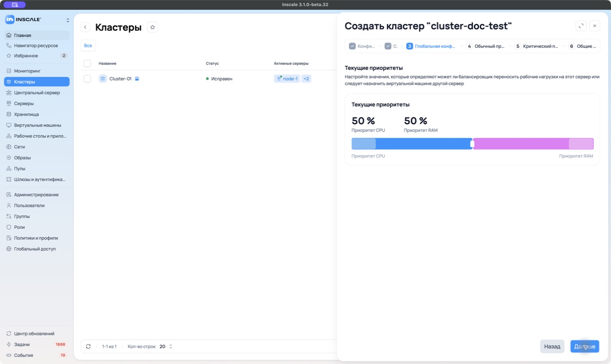Refresh the clusters table

(x=88, y=346)
